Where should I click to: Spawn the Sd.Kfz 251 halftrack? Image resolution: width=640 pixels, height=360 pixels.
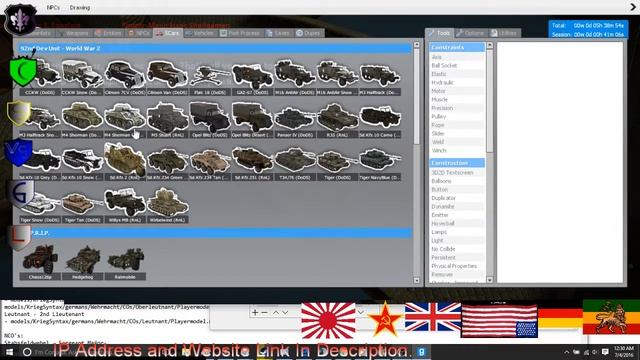[x=252, y=162]
